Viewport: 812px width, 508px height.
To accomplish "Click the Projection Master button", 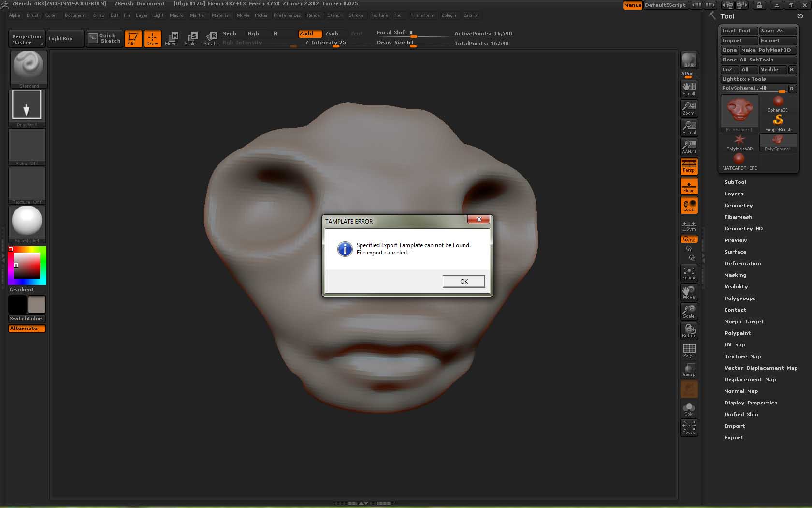I will coord(27,39).
